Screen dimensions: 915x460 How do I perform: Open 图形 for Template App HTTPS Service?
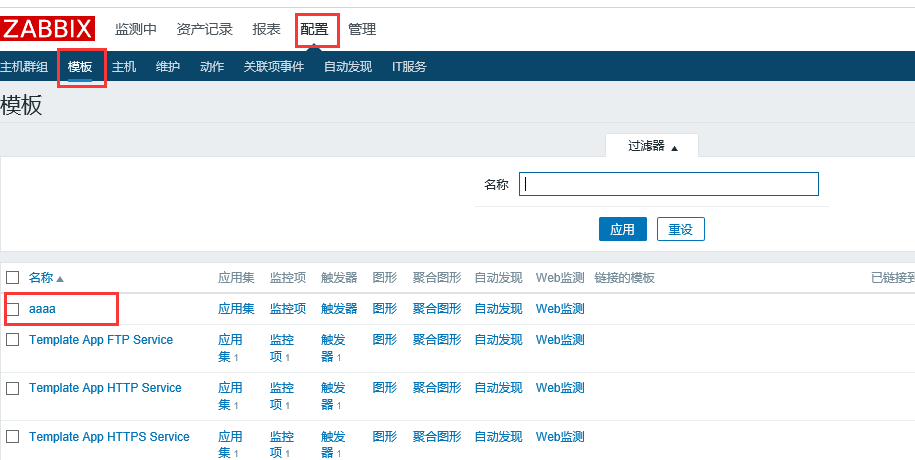pos(385,437)
